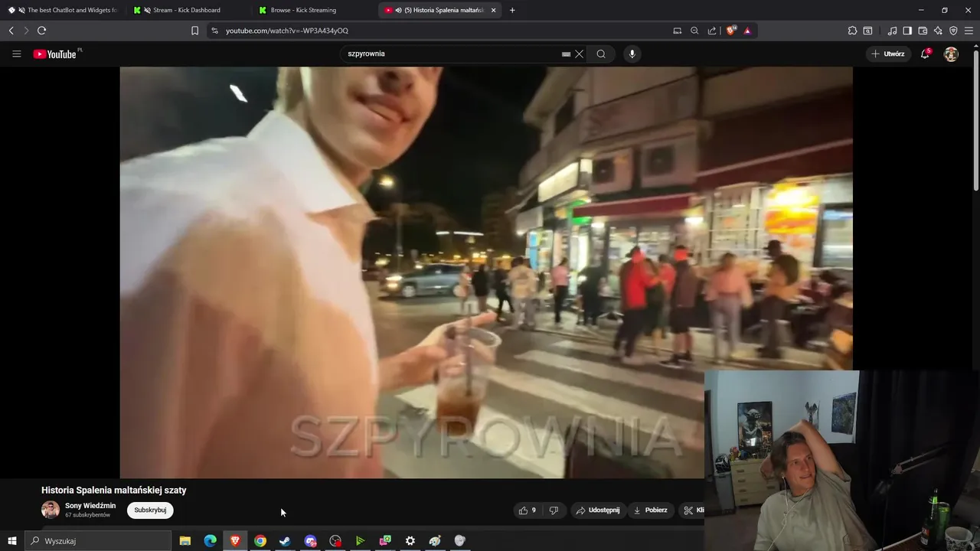Open YouTube notifications bell
980x551 pixels.
pos(926,54)
